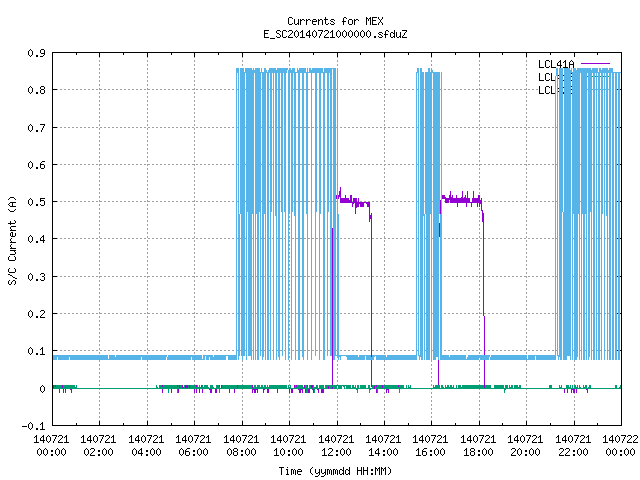Click the 'LCL41A' legend label
Screen dimensions: 640x480
point(556,64)
